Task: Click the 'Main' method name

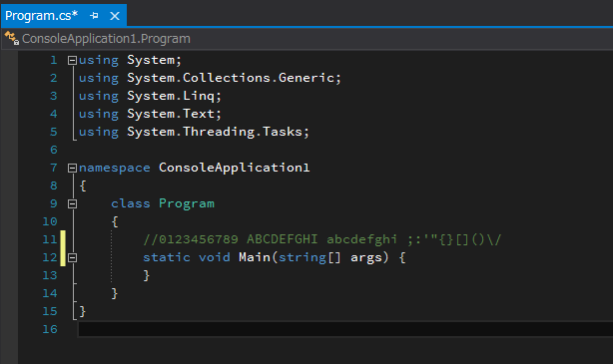Action: tap(255, 257)
